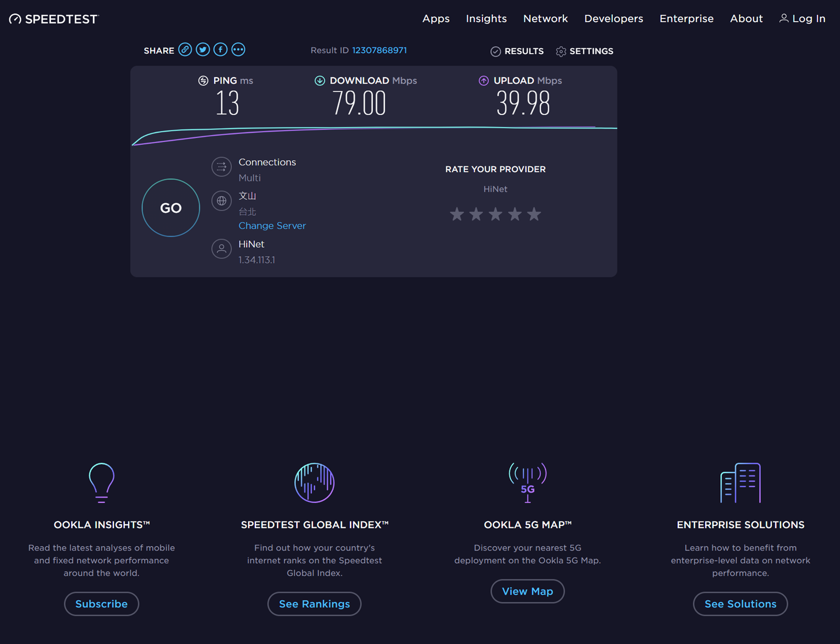This screenshot has height=644, width=840.
Task: Click the Settings gear icon
Action: [x=561, y=51]
